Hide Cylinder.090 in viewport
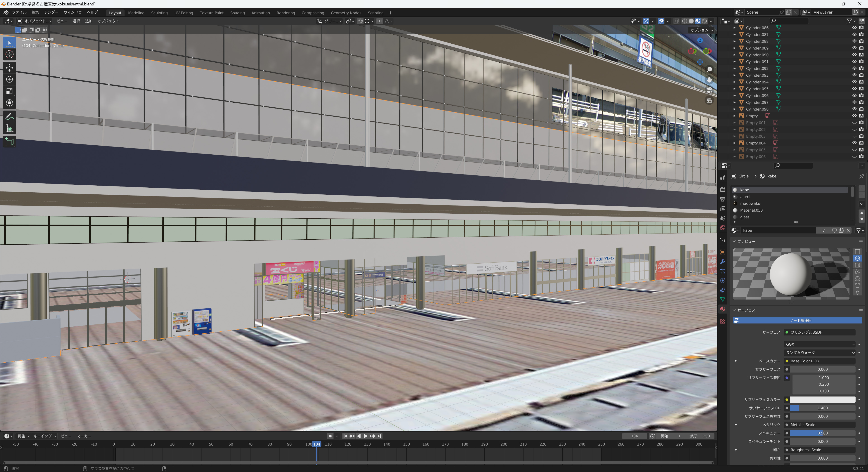The image size is (868, 472). 854,55
